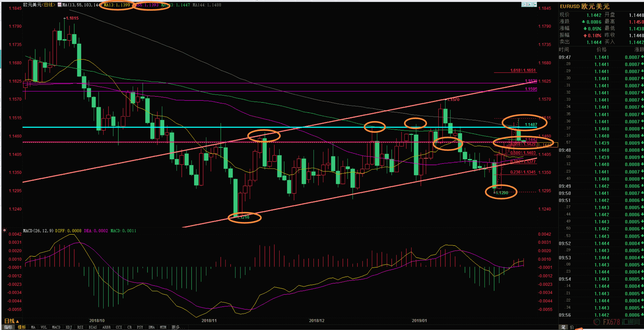Click the first chart tool icon above price axis
Screen dimensions: 644x330
point(524,5)
